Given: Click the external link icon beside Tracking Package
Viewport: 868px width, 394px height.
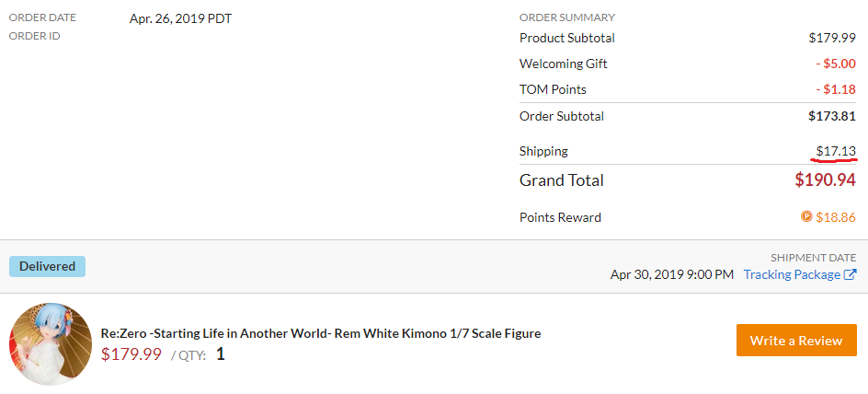Looking at the screenshot, I should point(850,275).
